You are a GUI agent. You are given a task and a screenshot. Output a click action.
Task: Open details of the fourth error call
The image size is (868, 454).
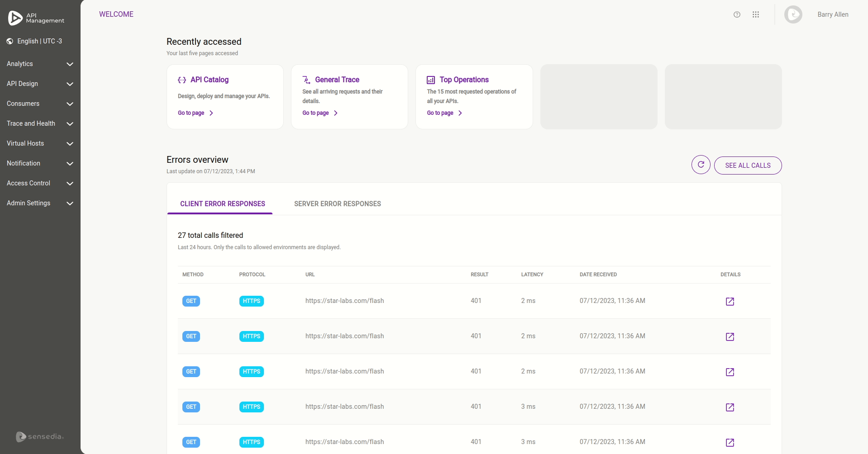pos(730,407)
